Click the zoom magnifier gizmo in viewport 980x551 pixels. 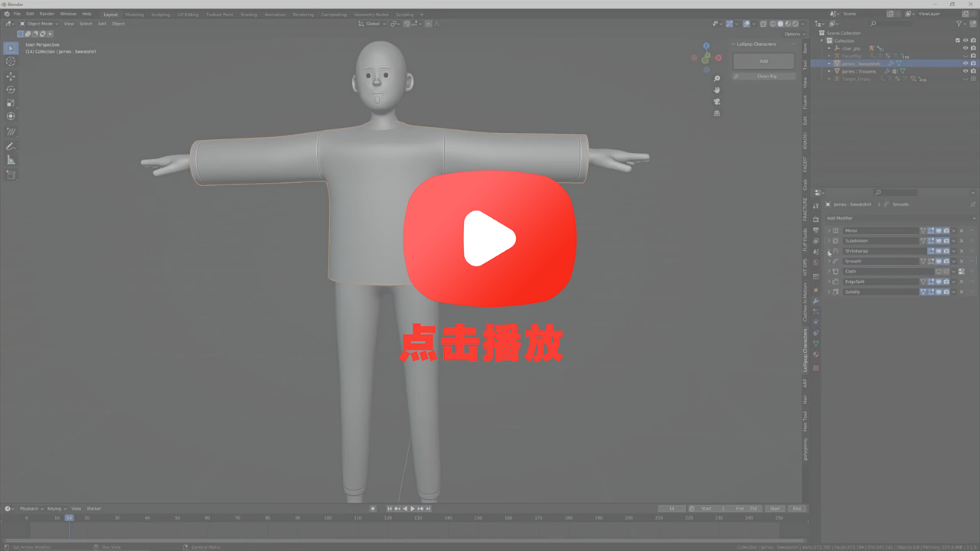point(717,79)
